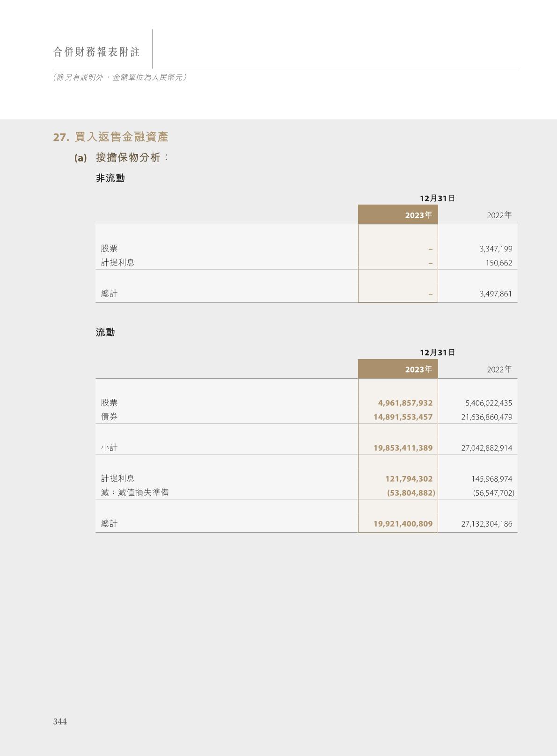Click the 非流動 table label

(x=110, y=178)
